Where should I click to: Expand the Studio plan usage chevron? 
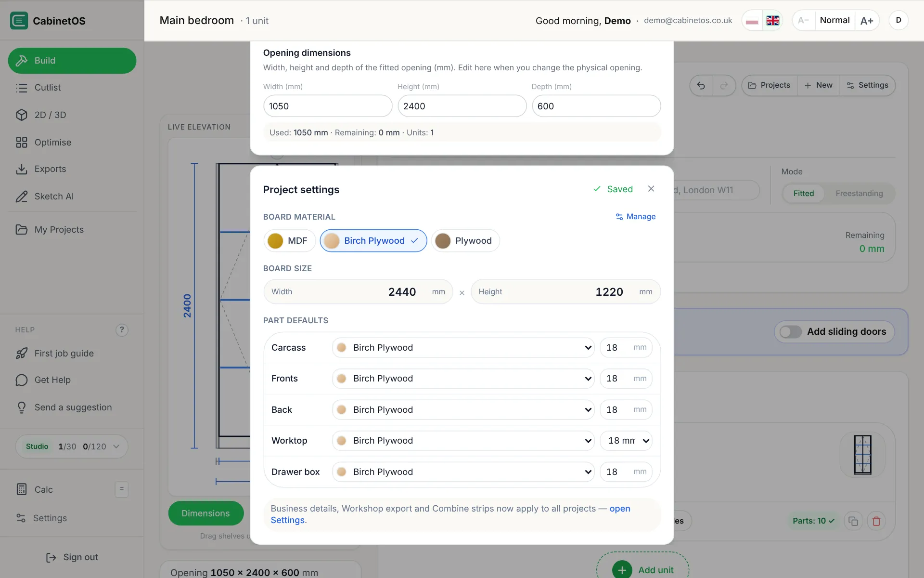(x=116, y=447)
